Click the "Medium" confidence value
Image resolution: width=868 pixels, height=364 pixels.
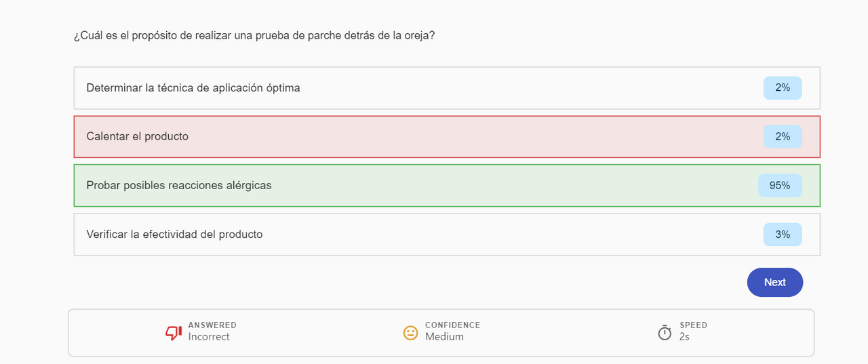[x=444, y=337]
